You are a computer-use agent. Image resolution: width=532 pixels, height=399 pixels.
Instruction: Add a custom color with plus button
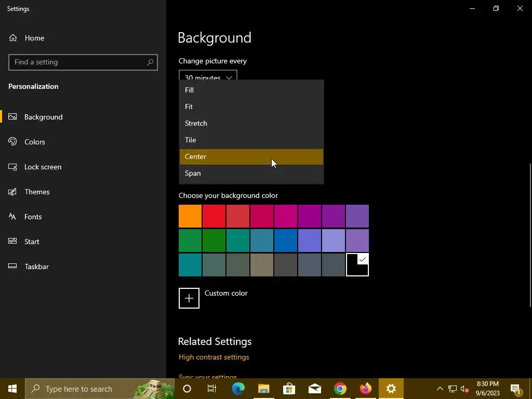189,298
